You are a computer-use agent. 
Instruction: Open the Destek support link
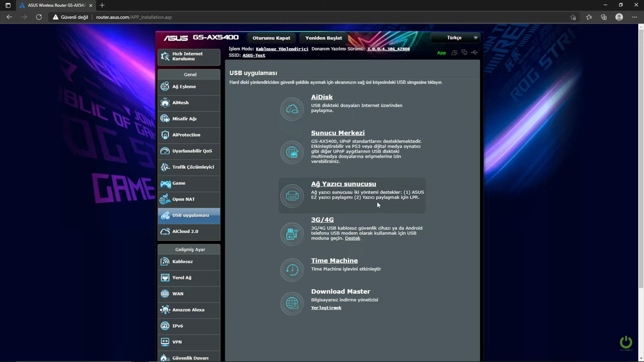click(353, 238)
